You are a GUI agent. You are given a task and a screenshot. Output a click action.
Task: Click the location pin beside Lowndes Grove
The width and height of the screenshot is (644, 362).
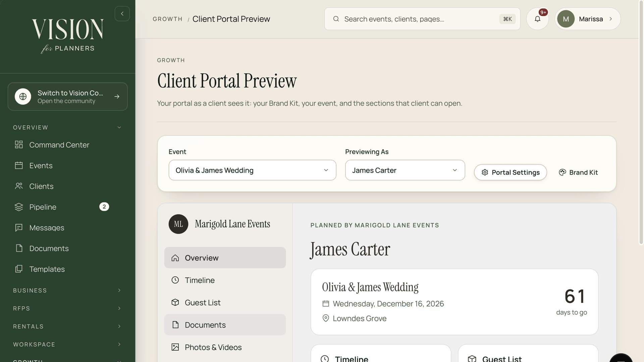(x=326, y=318)
